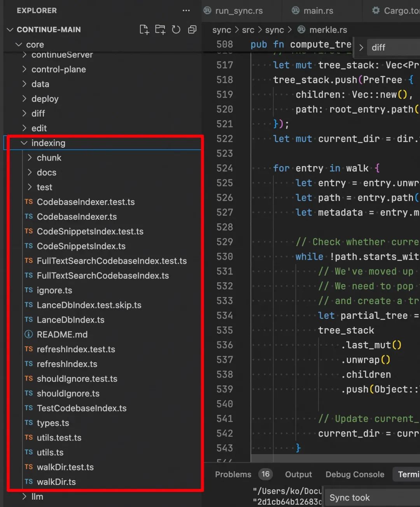
Task: Open the Debug Console panel tab
Action: (355, 474)
